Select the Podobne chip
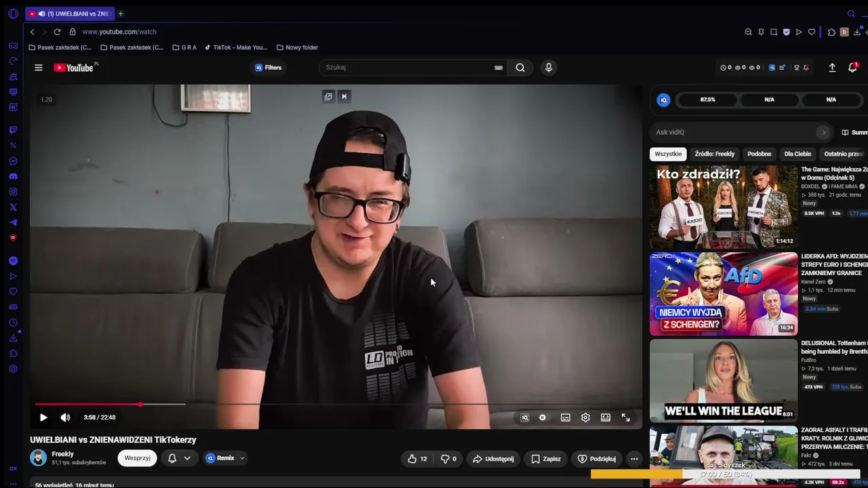The width and height of the screenshot is (868, 488). (x=759, y=154)
